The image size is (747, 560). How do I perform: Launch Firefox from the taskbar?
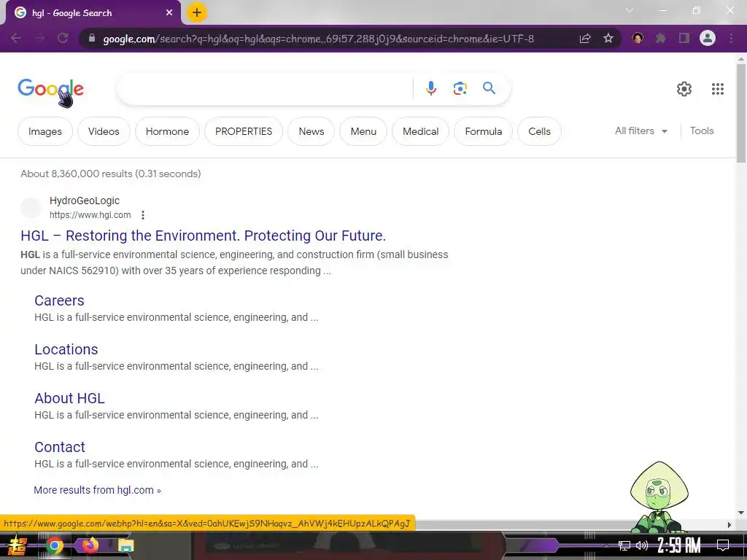coord(90,545)
